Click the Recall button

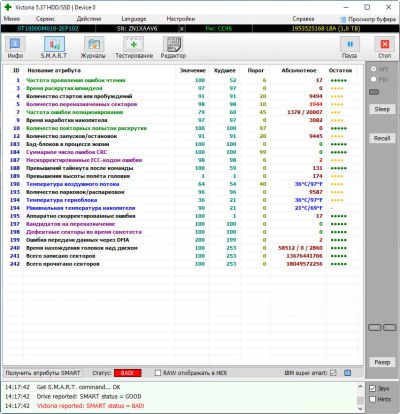tap(382, 138)
